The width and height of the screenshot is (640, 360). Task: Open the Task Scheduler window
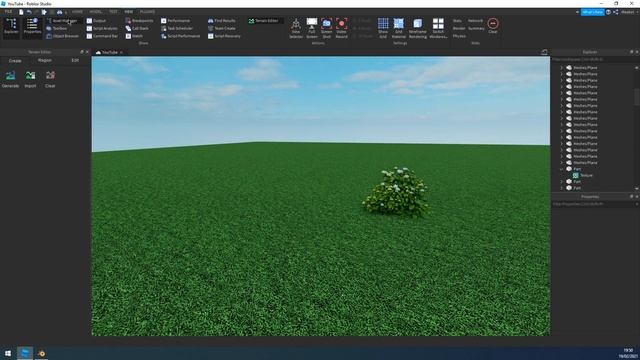point(177,29)
